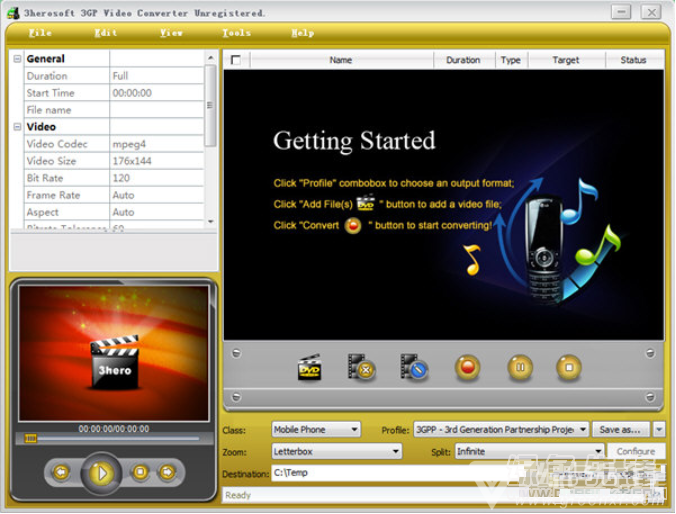Open the Edit menu
The width and height of the screenshot is (676, 514).
(106, 33)
